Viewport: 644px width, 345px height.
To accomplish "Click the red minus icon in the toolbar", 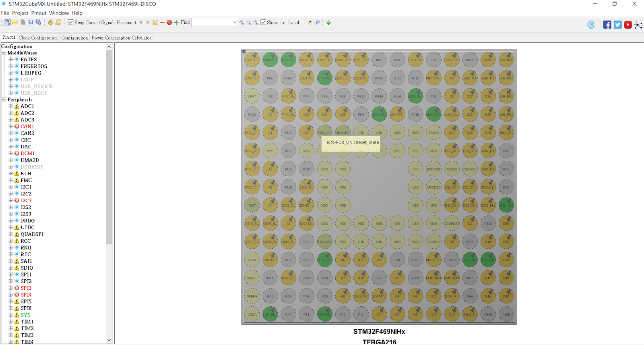I will point(162,23).
